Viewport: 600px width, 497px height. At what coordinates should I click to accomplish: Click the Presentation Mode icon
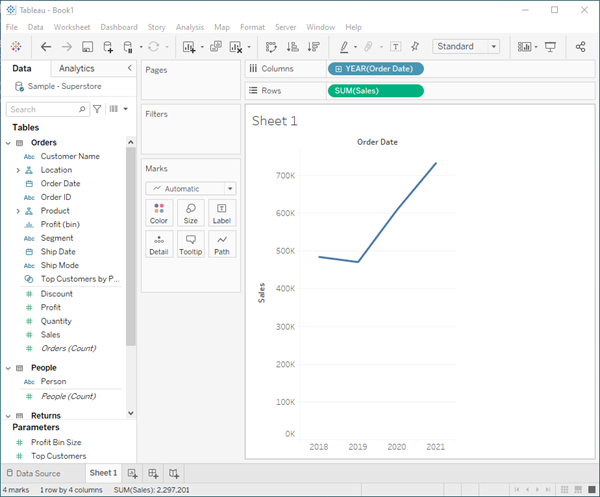[550, 47]
